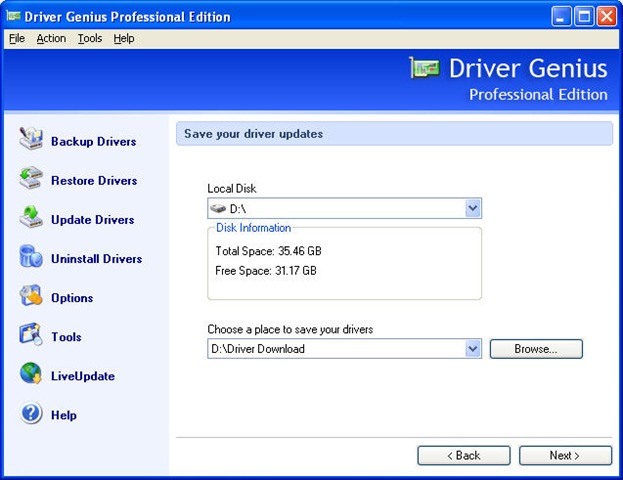
Task: Open the File menu
Action: (17, 38)
